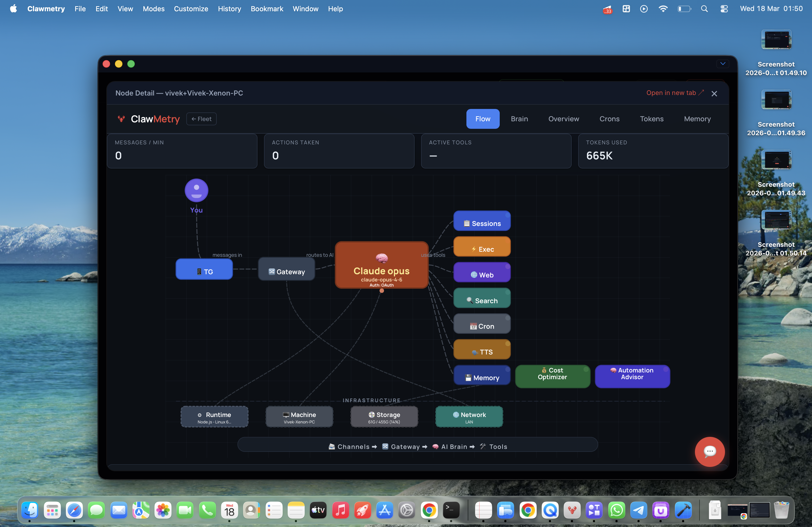Click the Fleet back button
The image size is (812, 527).
[x=201, y=119]
